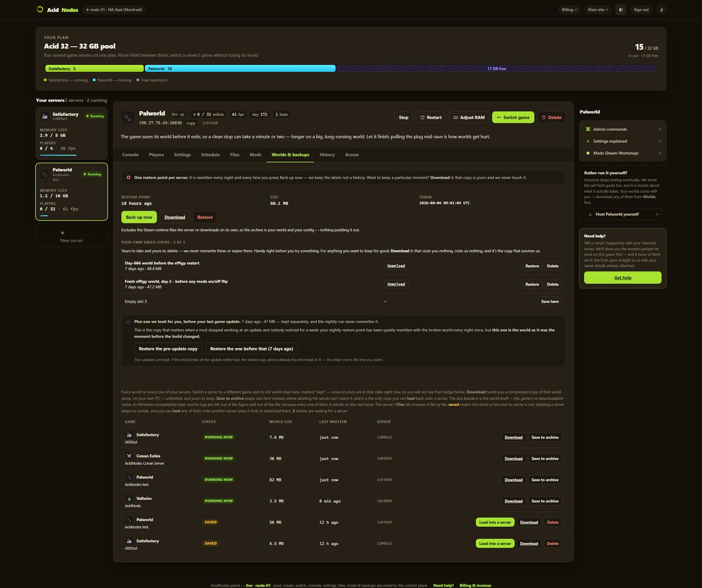The image size is (702, 588).
Task: Restart the Palworld server
Action: [x=431, y=117]
